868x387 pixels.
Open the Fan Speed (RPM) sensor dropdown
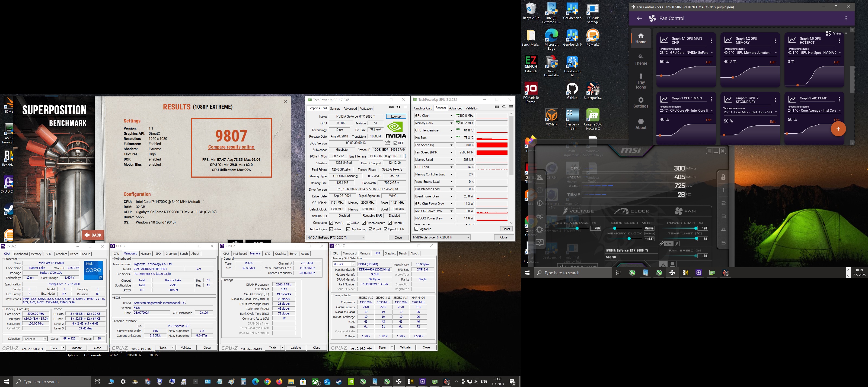[451, 152]
